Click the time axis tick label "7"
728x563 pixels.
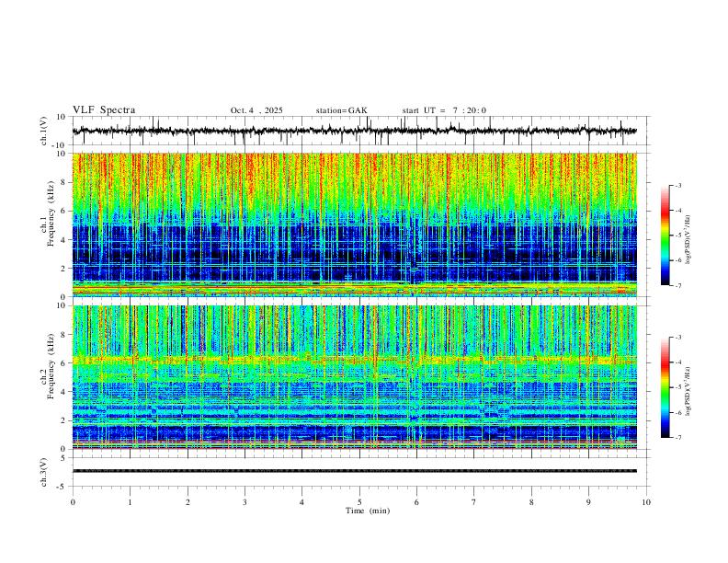click(474, 502)
